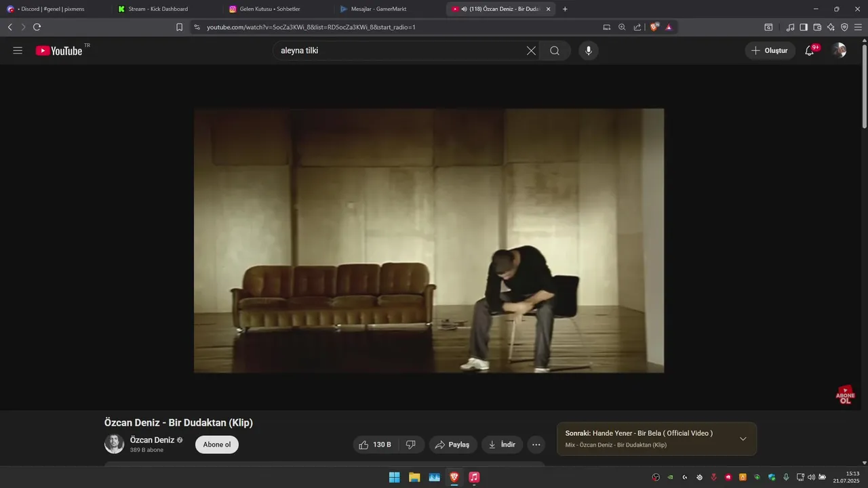Open the Windows Start button
Screen dimensions: 868x488
click(x=394, y=477)
